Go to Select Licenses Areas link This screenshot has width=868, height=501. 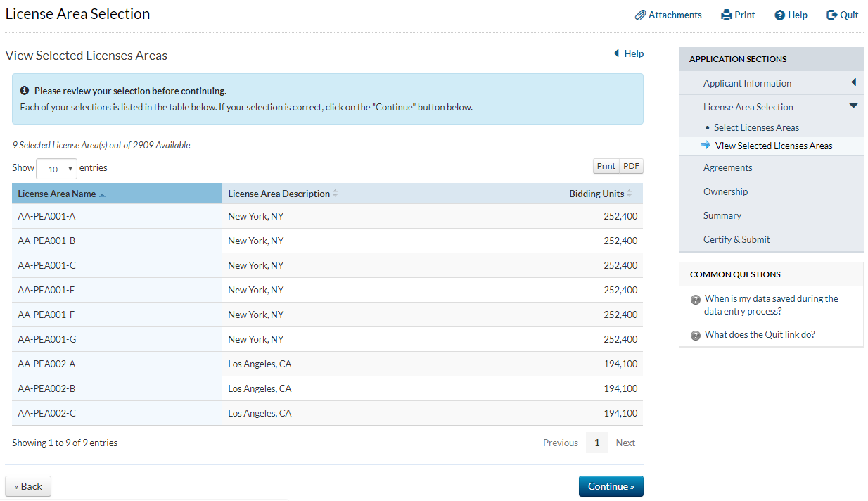point(756,127)
